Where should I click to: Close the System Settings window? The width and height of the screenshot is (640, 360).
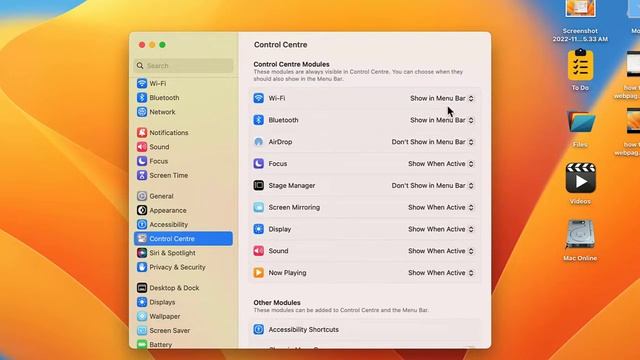point(142,45)
